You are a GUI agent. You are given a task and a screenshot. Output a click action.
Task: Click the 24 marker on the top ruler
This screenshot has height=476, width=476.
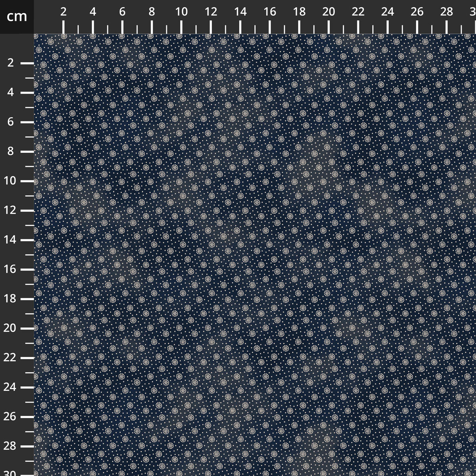pyautogui.click(x=388, y=12)
